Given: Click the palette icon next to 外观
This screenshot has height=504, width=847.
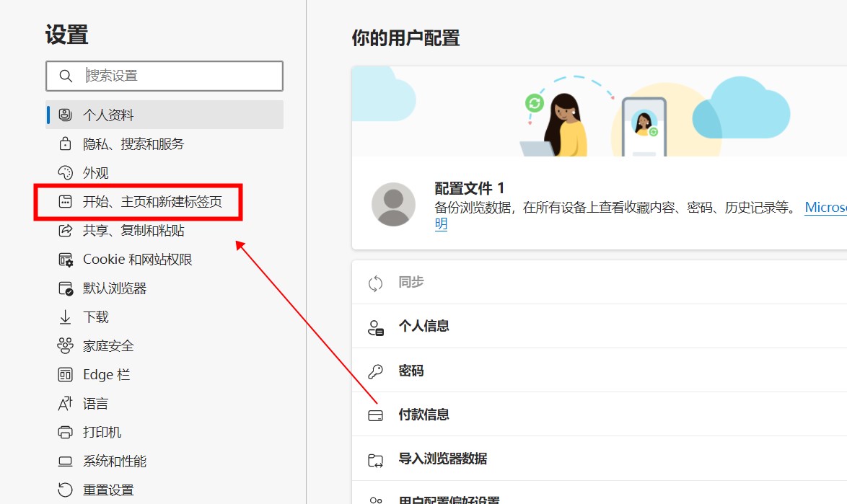Looking at the screenshot, I should click(x=66, y=173).
